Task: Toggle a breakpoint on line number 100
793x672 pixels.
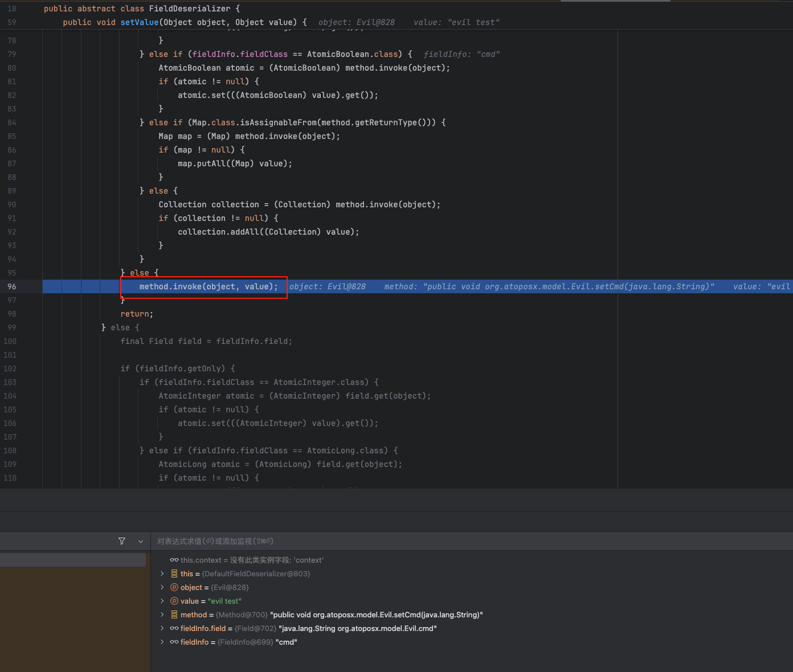Action: pos(10,341)
